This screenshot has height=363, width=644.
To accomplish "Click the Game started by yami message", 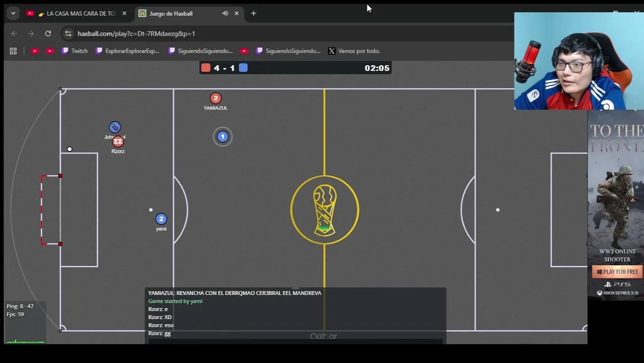I will pyautogui.click(x=175, y=301).
